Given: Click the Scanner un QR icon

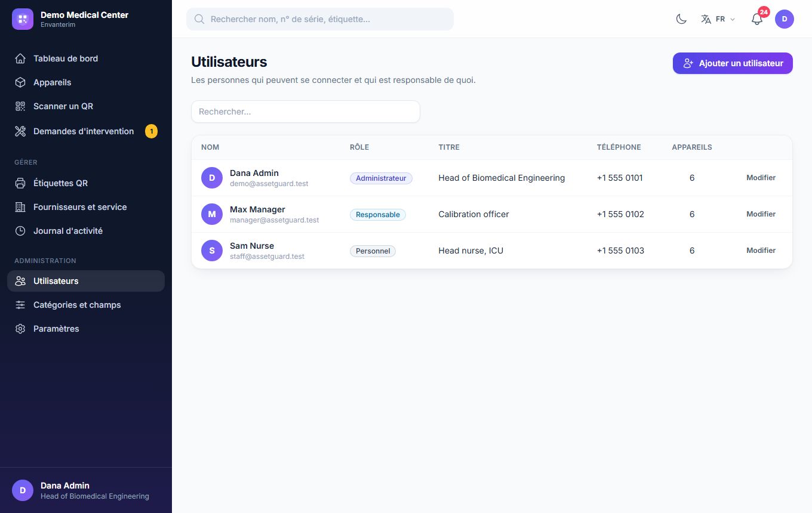Looking at the screenshot, I should click(20, 106).
